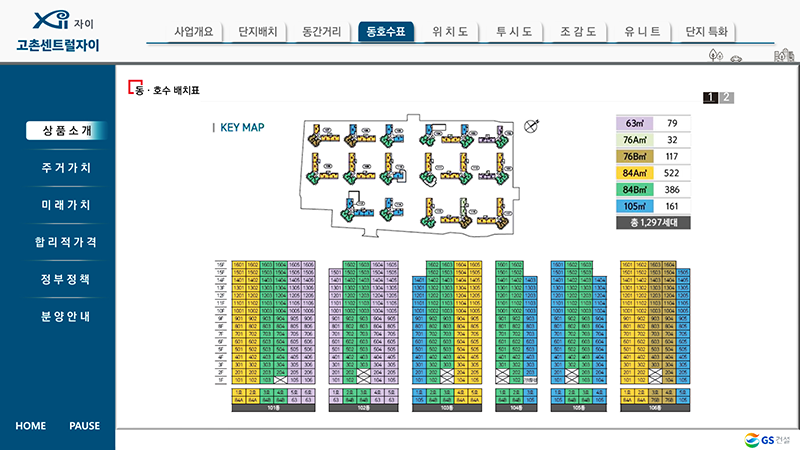Click the HOME button
The image size is (800, 450).
(31, 426)
